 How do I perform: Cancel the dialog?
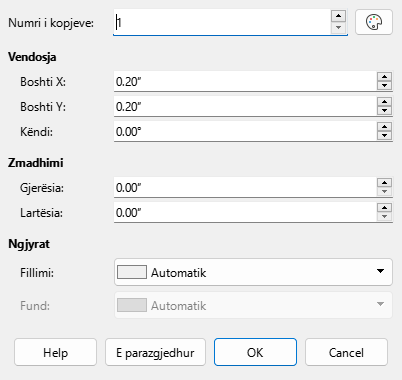pyautogui.click(x=346, y=352)
